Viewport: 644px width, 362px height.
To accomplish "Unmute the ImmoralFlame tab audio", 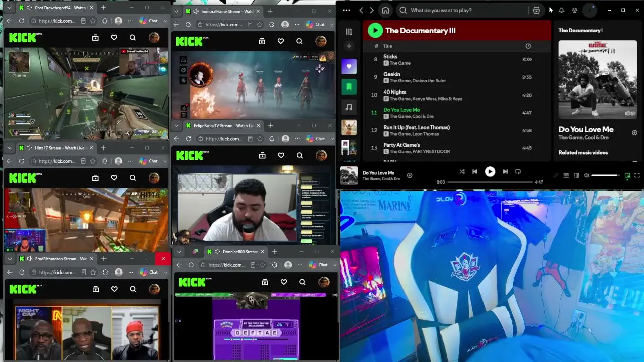I will (x=196, y=11).
